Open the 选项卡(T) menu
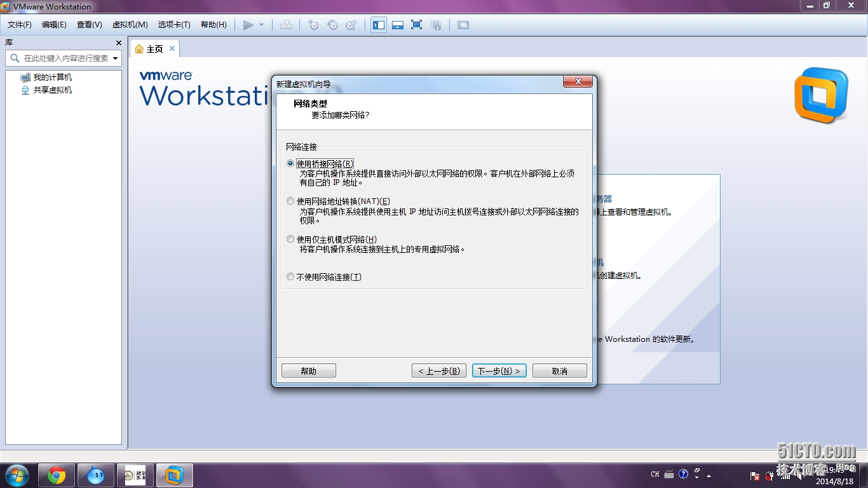Viewport: 868px width, 488px height. tap(174, 25)
